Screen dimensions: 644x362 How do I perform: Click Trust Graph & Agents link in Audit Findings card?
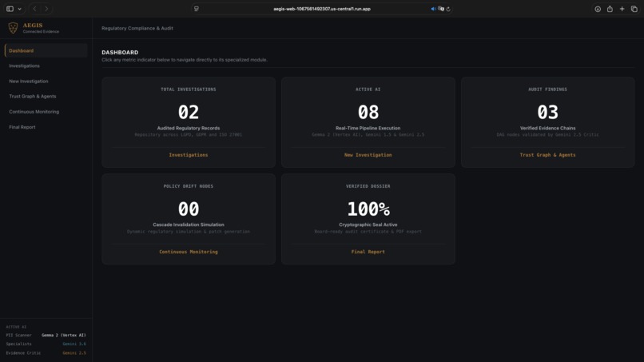pos(547,155)
